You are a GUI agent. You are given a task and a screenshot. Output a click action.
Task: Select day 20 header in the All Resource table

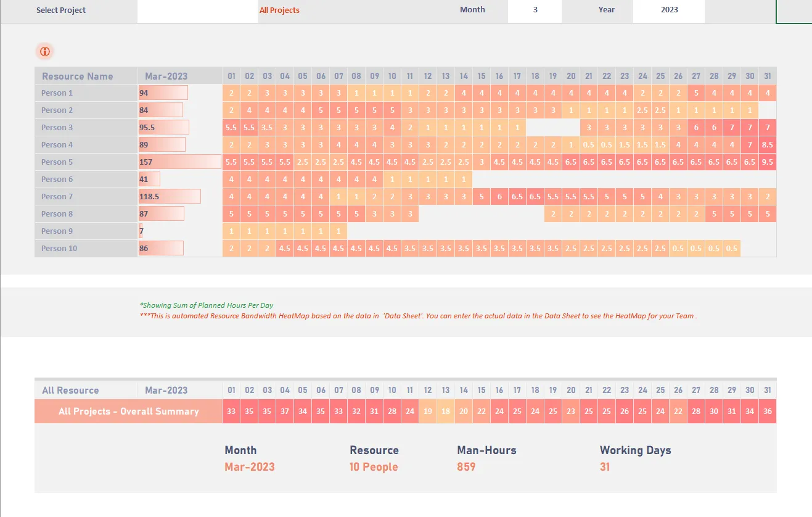[571, 391]
